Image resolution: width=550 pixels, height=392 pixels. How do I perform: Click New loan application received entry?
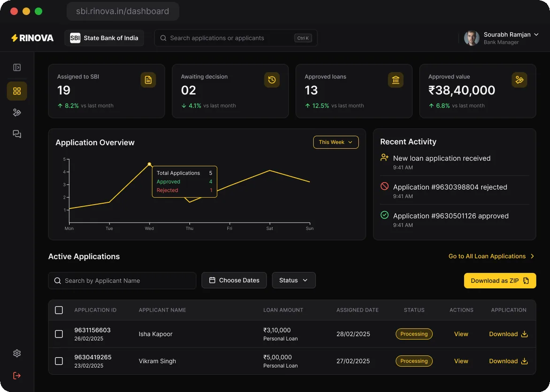point(455,162)
